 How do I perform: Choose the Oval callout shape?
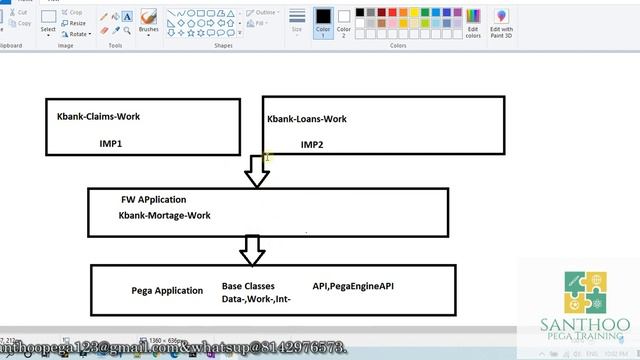pos(221,33)
